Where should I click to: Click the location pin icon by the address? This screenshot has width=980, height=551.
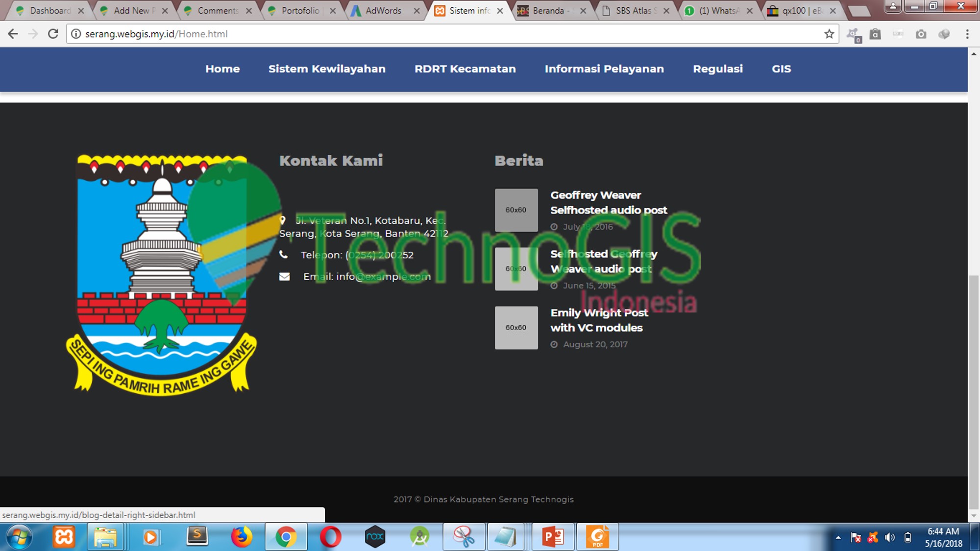click(x=282, y=220)
